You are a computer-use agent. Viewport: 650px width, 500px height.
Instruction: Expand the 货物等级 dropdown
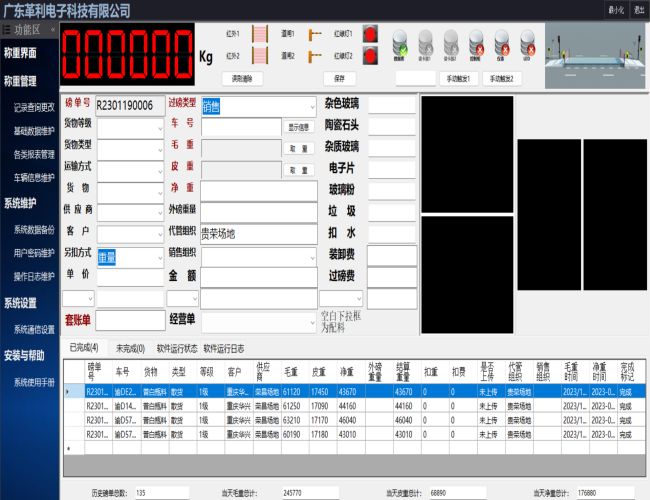(x=158, y=127)
